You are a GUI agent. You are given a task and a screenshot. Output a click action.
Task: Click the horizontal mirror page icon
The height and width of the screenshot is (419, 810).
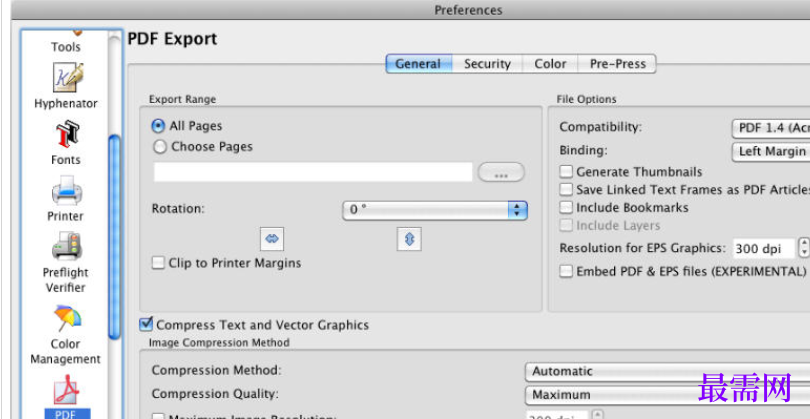pos(272,239)
